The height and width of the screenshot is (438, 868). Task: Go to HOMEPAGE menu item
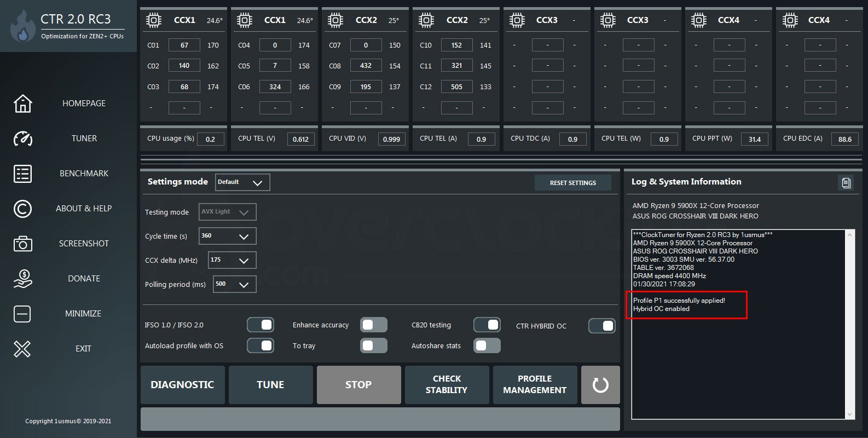pyautogui.click(x=84, y=103)
